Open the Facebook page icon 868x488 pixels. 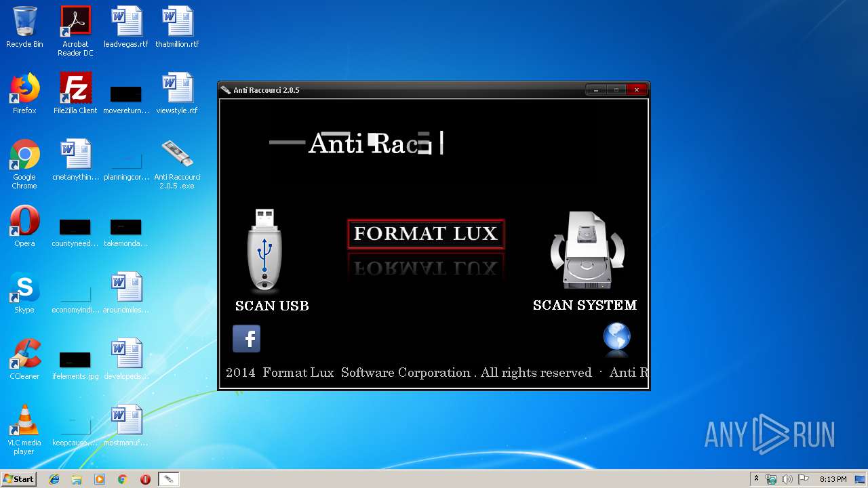(x=247, y=339)
